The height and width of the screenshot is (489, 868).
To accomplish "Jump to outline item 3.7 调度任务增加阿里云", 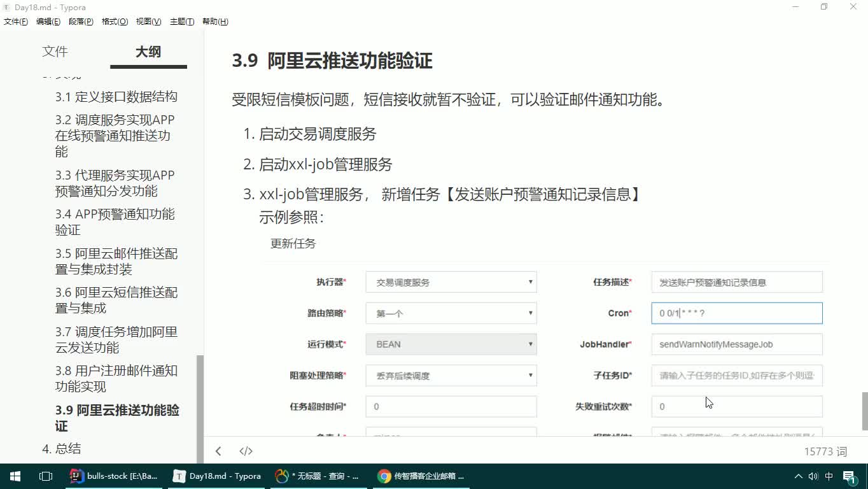I will [116, 339].
